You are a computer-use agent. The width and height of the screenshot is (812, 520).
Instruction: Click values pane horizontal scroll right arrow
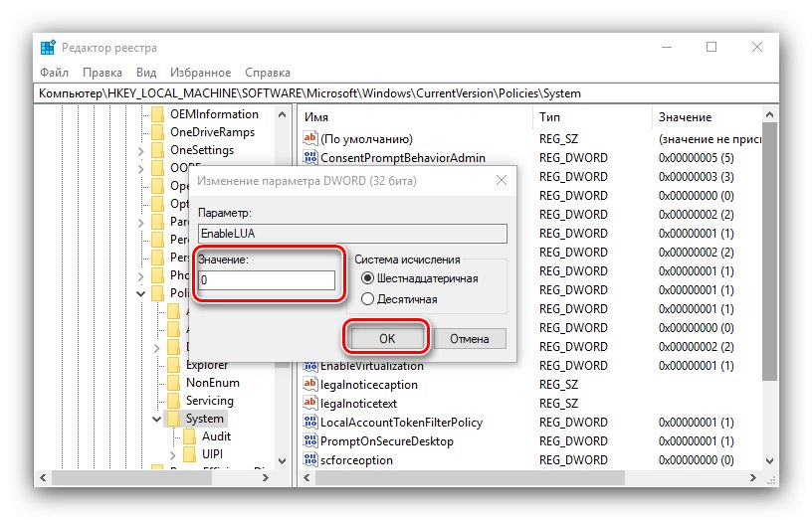[x=753, y=477]
